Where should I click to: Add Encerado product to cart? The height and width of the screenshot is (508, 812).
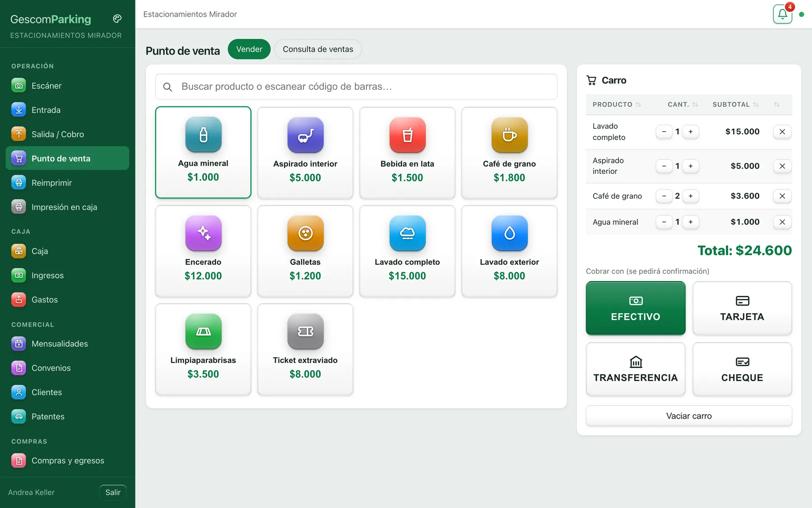point(203,251)
